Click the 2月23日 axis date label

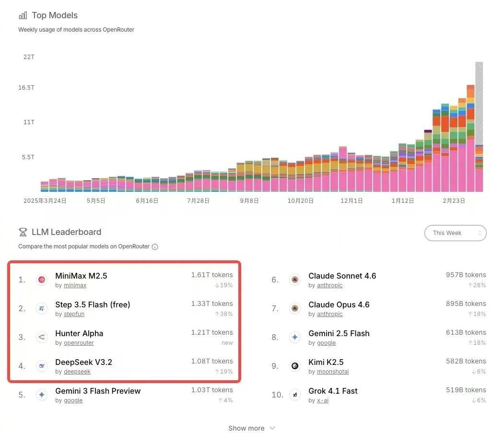[x=454, y=201]
